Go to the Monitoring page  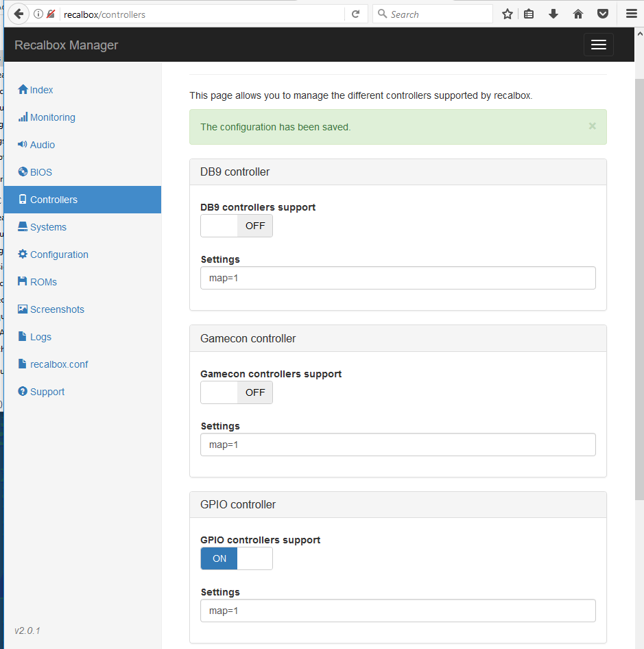pos(53,117)
